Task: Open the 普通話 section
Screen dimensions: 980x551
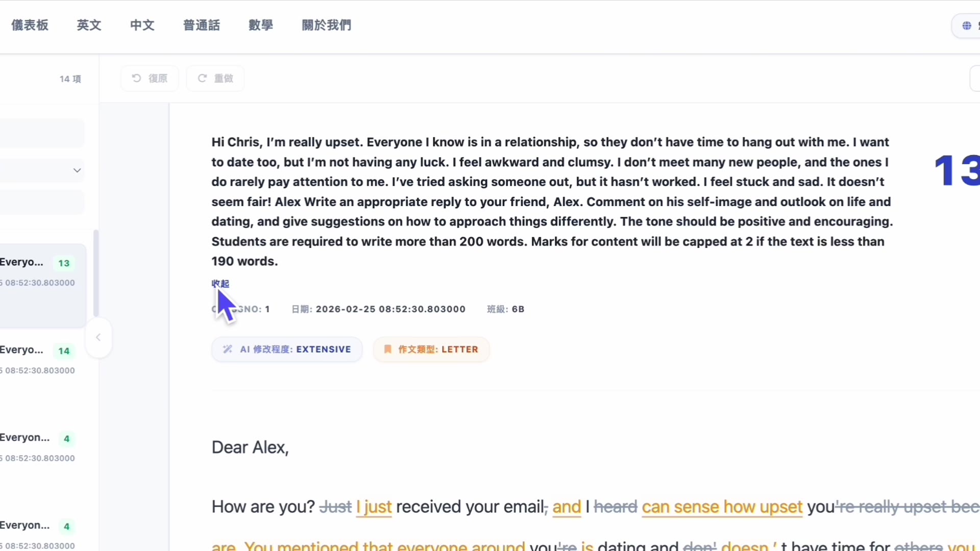Action: point(201,25)
